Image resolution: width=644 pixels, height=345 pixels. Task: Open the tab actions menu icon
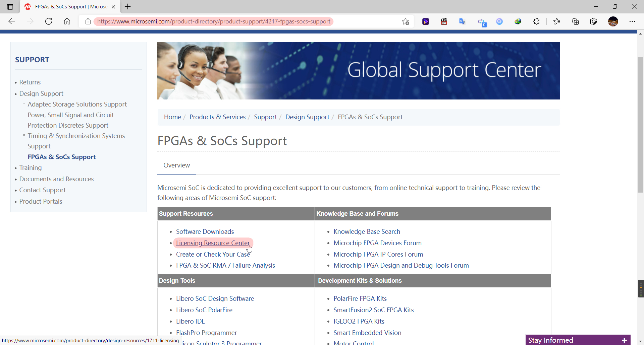click(10, 7)
